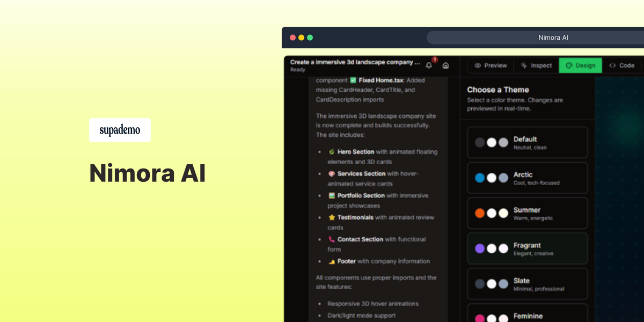644x322 pixels.
Task: Select the Default theme card
Action: [x=528, y=142]
